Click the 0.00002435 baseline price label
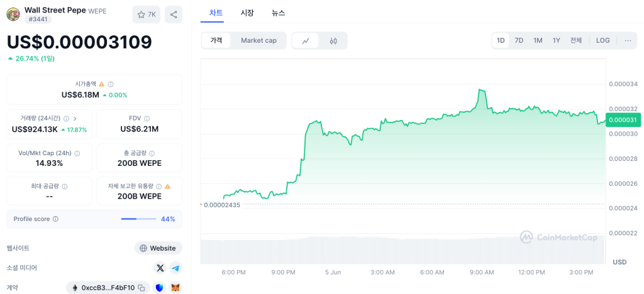 pos(222,205)
